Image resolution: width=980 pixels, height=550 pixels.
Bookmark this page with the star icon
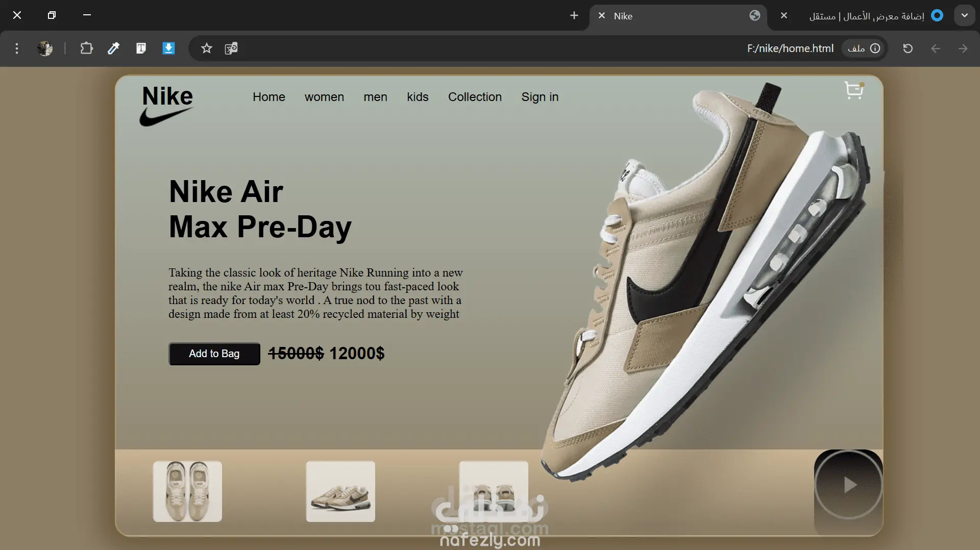pos(206,48)
